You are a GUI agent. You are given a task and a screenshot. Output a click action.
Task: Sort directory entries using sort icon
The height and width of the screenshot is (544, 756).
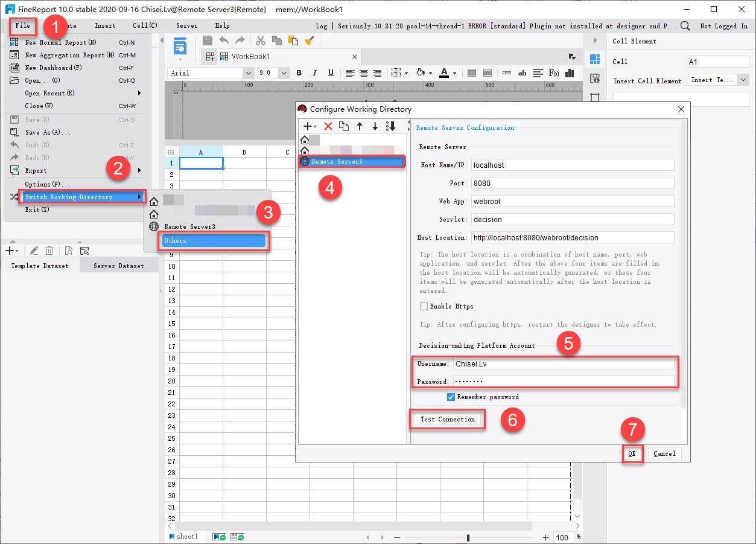click(391, 126)
